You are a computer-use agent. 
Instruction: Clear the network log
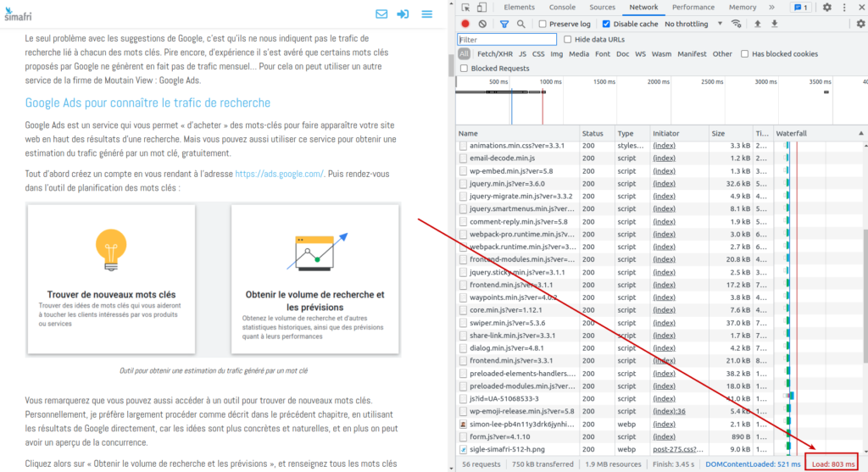pos(482,24)
